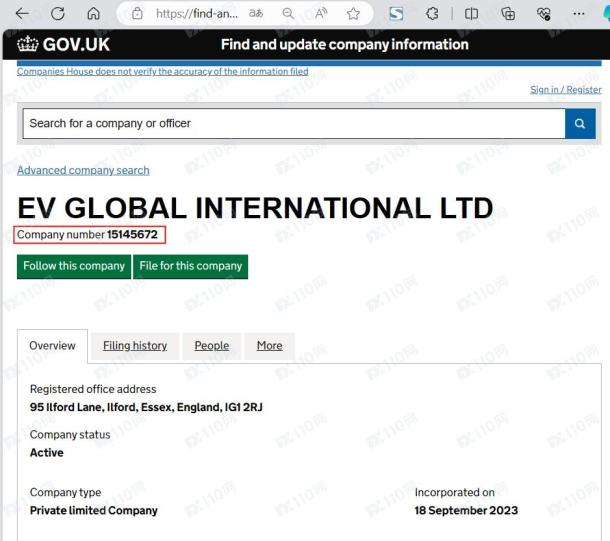Click the GOV.UK crown logo
610x541 pixels.
coord(63,44)
